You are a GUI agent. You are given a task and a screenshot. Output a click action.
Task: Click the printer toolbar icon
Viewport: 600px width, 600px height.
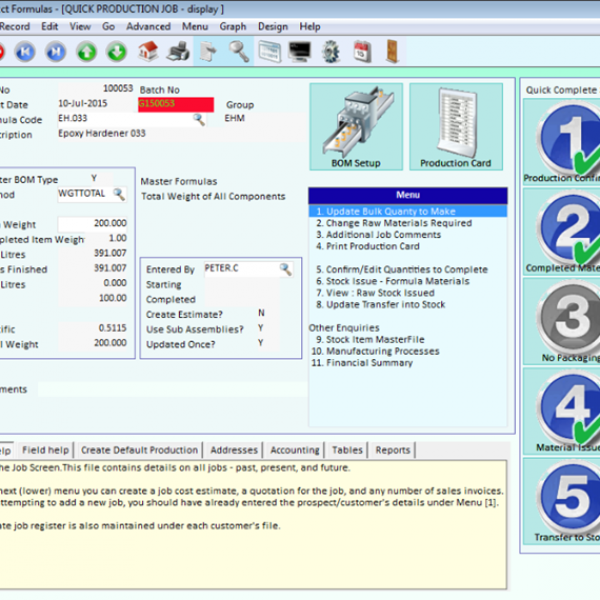[178, 51]
